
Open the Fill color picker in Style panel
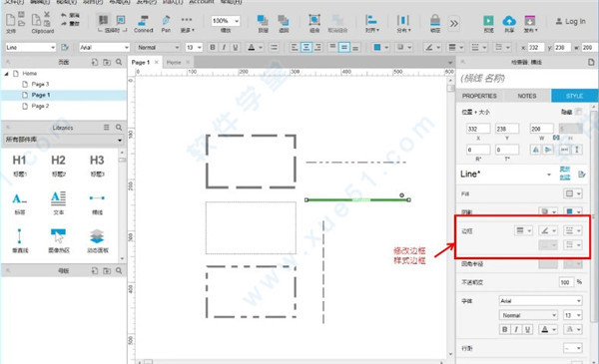pos(572,193)
